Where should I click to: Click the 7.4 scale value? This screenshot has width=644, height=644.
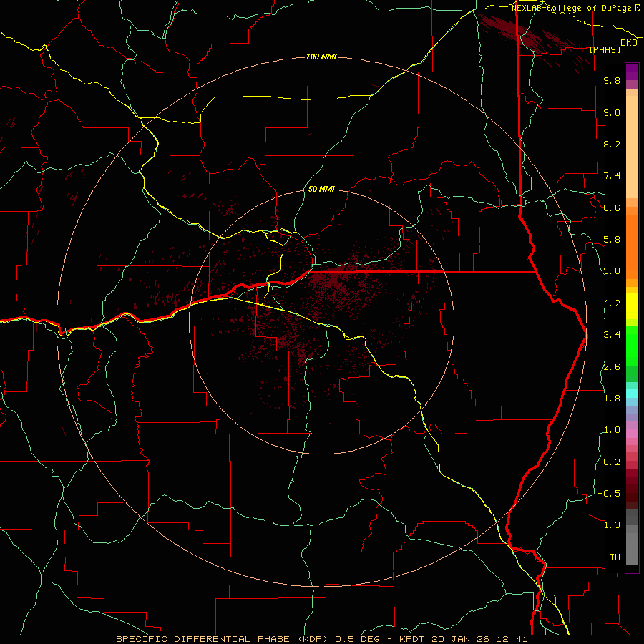(x=612, y=176)
